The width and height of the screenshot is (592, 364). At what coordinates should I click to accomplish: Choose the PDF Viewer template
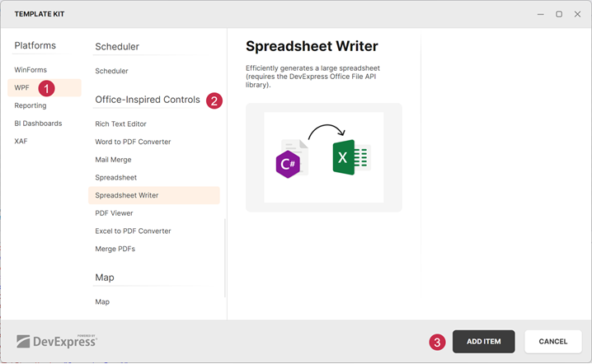pyautogui.click(x=114, y=213)
